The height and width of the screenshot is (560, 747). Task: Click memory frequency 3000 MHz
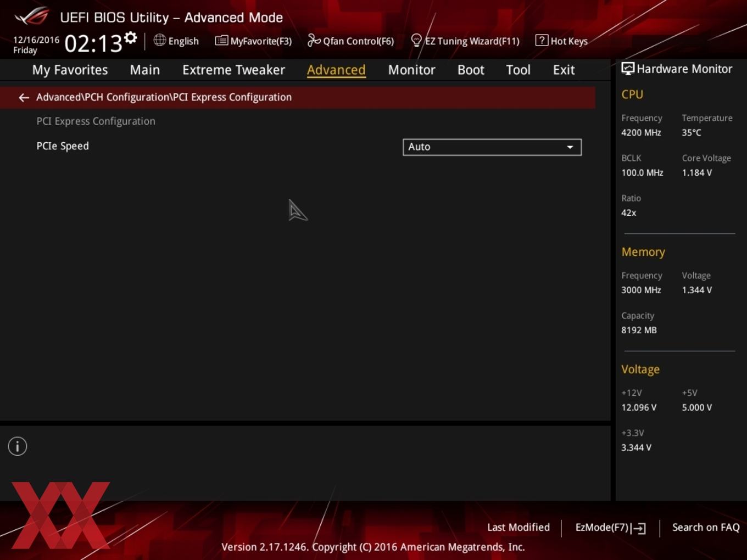(641, 290)
